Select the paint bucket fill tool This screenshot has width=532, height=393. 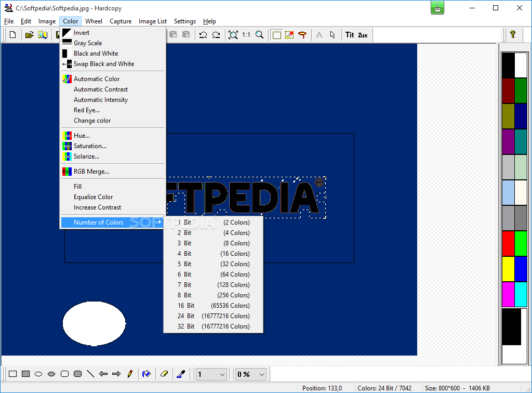(147, 374)
